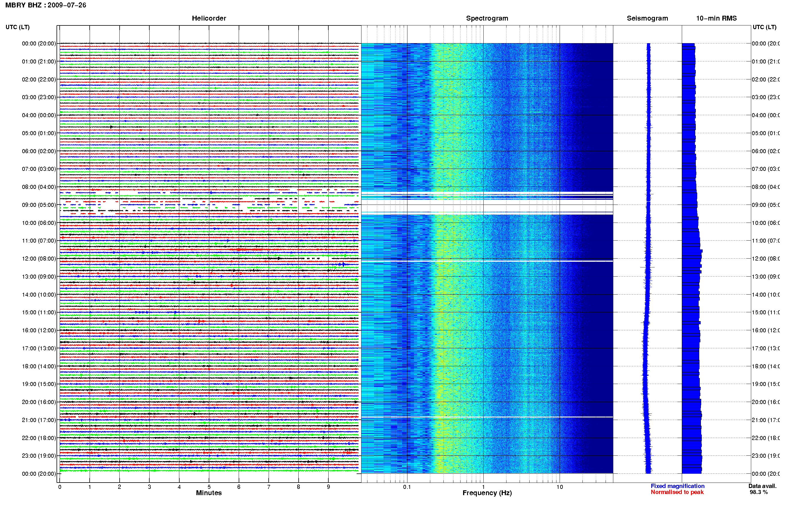Click the left '09:00 (05:00)' time label

[39, 205]
